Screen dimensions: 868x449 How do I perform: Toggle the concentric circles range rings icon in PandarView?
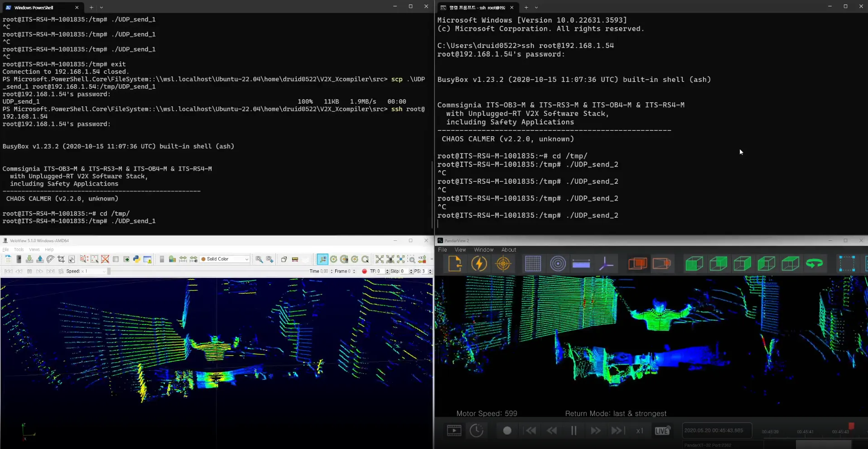pyautogui.click(x=558, y=263)
